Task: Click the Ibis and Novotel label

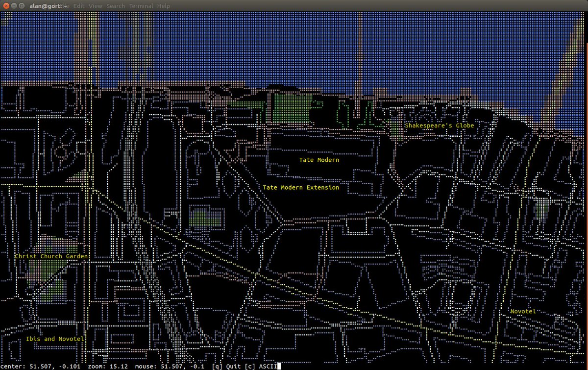Action: point(55,339)
